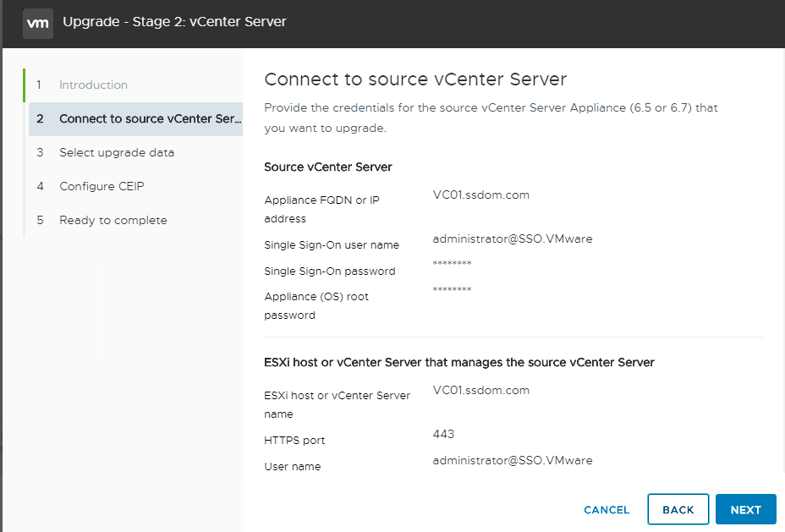Image resolution: width=785 pixels, height=532 pixels.
Task: Click ESXi host or vCenter Server name value
Action: click(481, 390)
